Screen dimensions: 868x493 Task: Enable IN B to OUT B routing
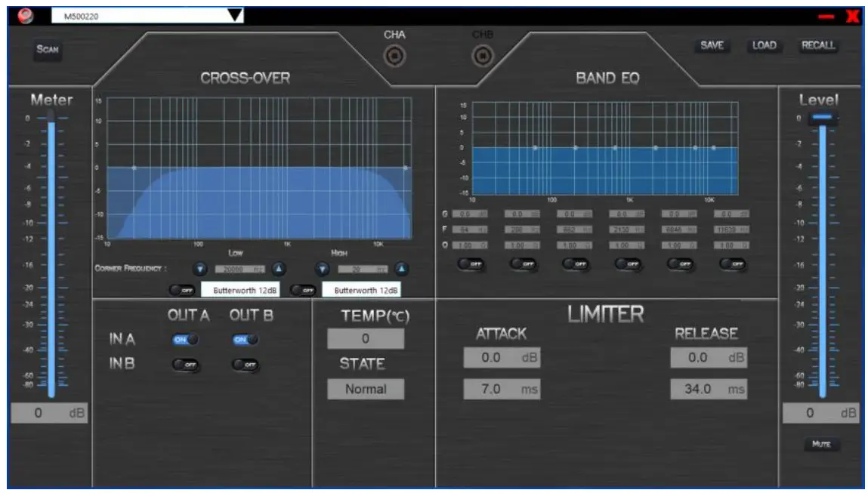[246, 365]
